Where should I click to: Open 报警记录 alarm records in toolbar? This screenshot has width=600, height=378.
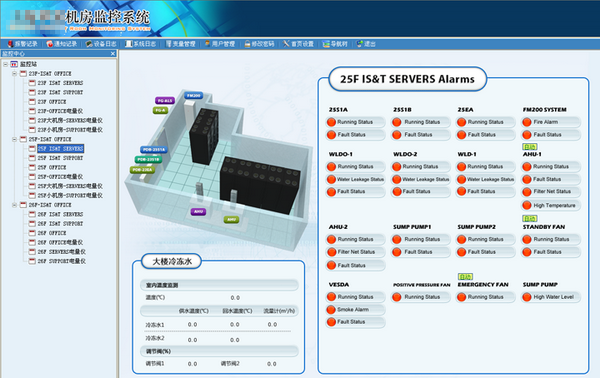pos(23,44)
